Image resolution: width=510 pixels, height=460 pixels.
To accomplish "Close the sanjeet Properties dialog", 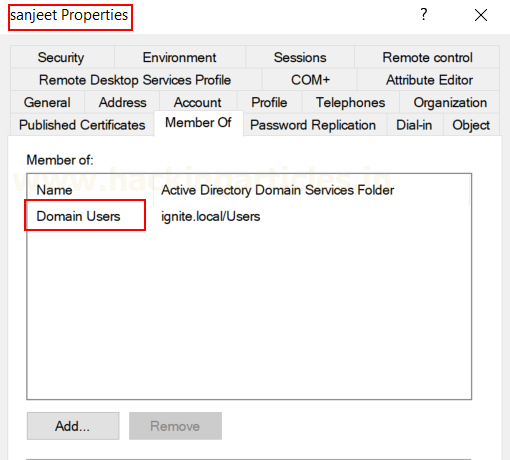I will [481, 15].
